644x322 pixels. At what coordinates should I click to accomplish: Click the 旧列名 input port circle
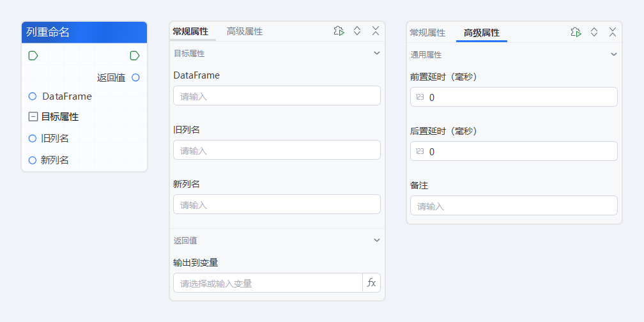tap(33, 139)
